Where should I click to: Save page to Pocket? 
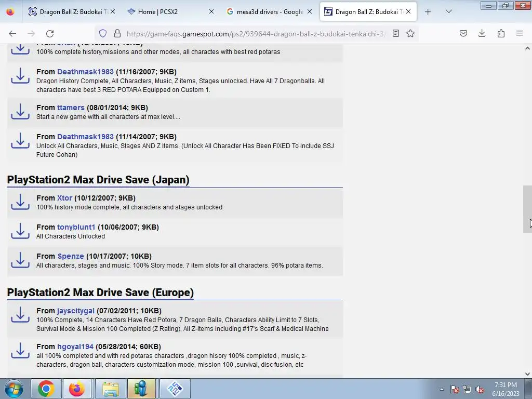click(463, 33)
